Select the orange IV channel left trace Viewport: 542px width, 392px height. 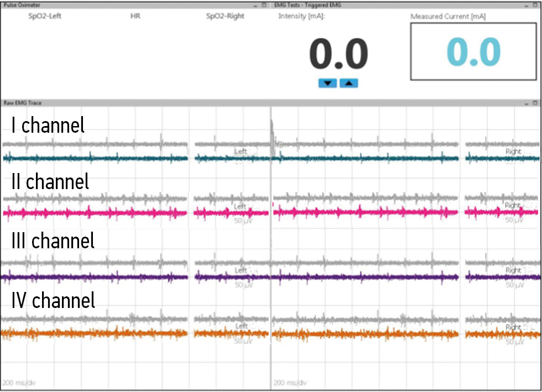pos(94,333)
